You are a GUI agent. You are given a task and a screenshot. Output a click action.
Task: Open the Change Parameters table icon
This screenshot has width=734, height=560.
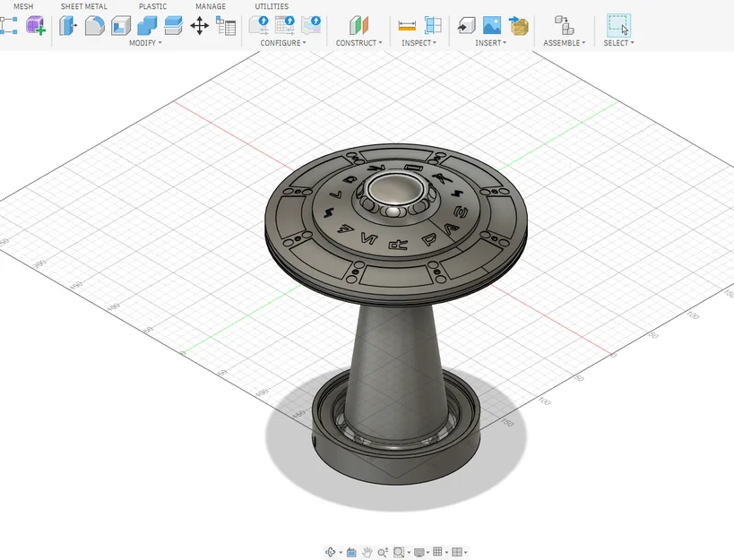tap(226, 26)
